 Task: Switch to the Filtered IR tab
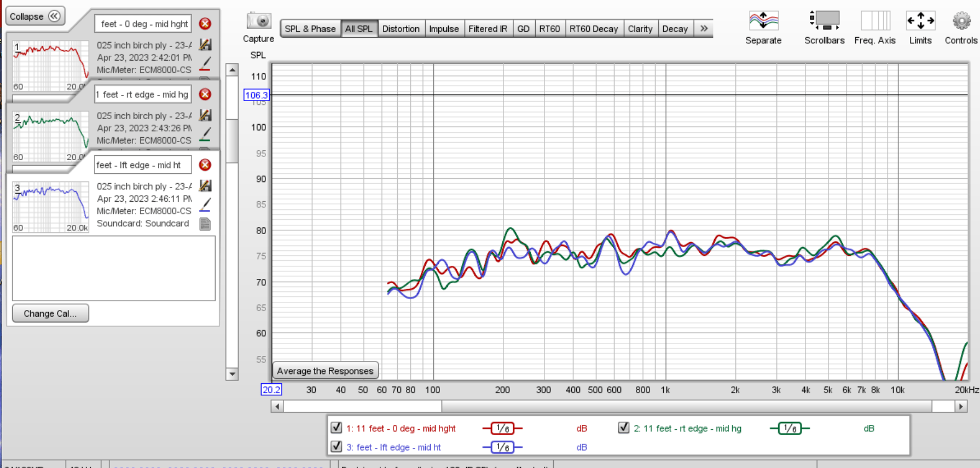(488, 28)
